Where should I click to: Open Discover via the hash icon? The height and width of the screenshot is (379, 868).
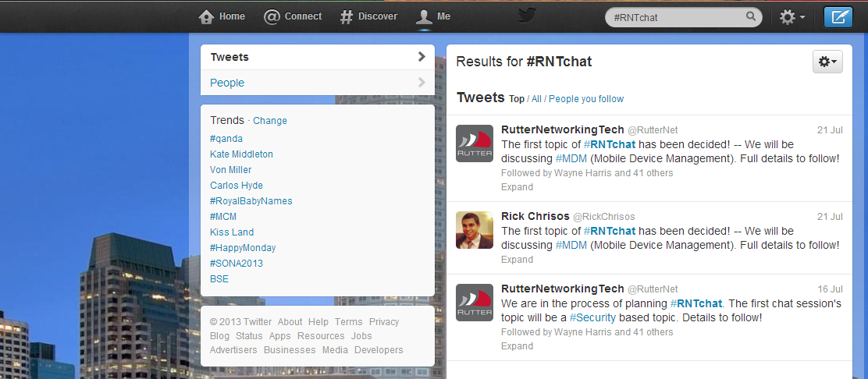pyautogui.click(x=347, y=16)
